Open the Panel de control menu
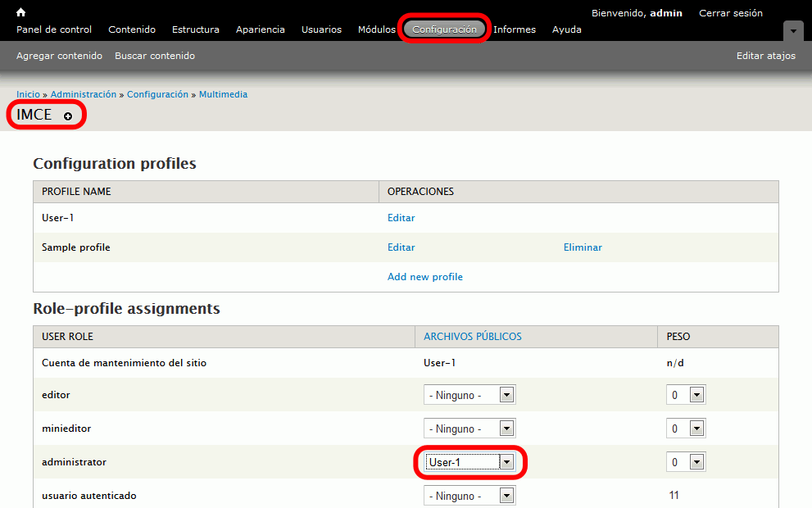The height and width of the screenshot is (508, 812). 54,29
